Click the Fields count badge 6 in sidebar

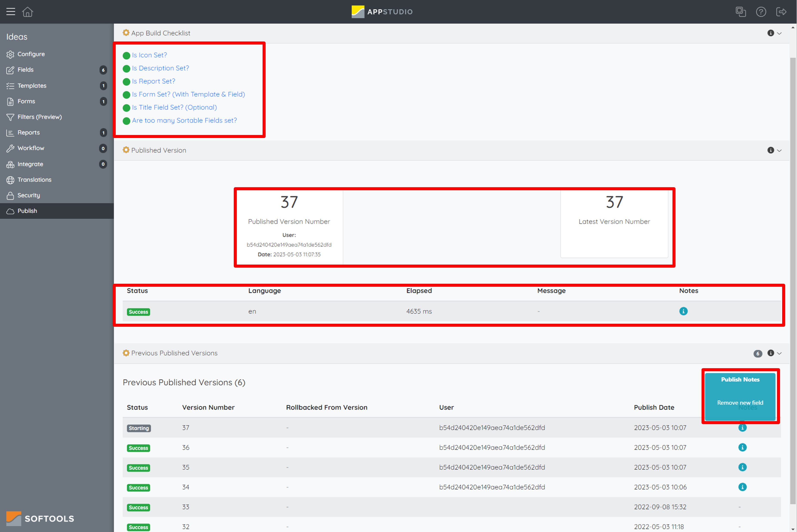[x=103, y=70]
